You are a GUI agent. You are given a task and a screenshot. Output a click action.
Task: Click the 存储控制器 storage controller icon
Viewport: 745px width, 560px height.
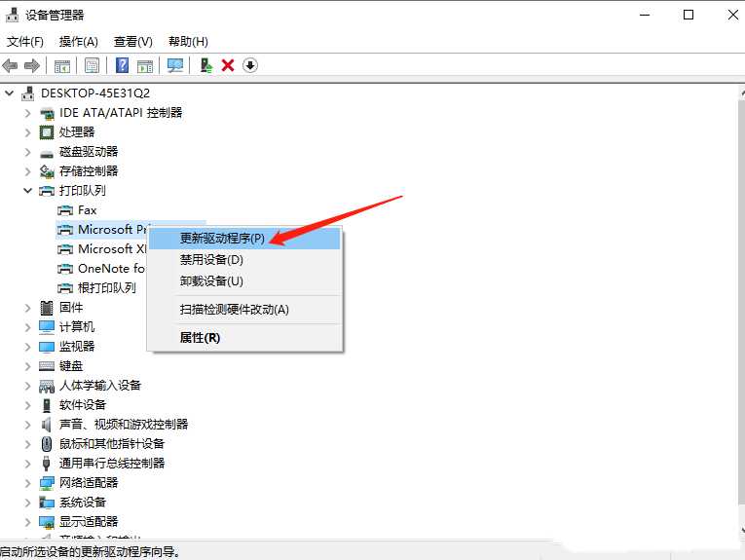[x=47, y=171]
